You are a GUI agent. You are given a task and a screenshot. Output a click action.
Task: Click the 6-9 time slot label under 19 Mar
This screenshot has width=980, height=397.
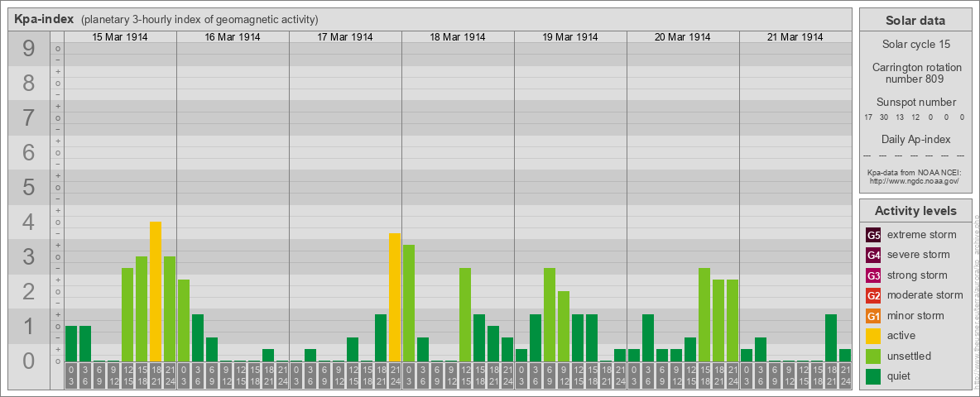coord(550,375)
